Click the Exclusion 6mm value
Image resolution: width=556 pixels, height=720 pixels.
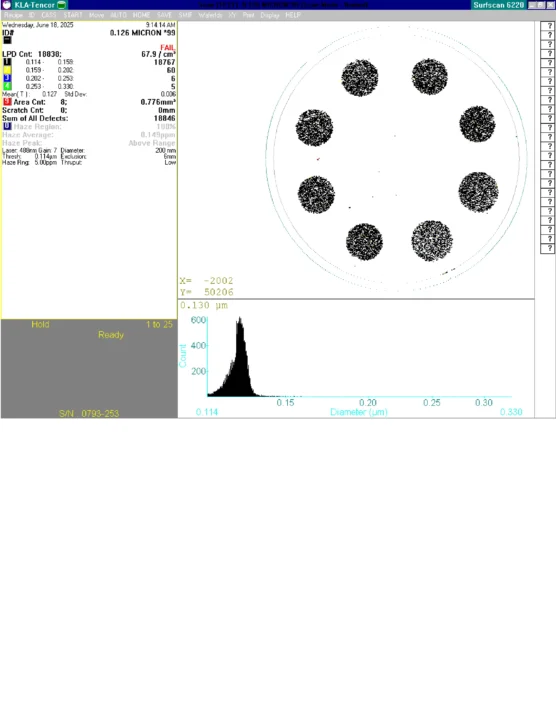(x=170, y=157)
